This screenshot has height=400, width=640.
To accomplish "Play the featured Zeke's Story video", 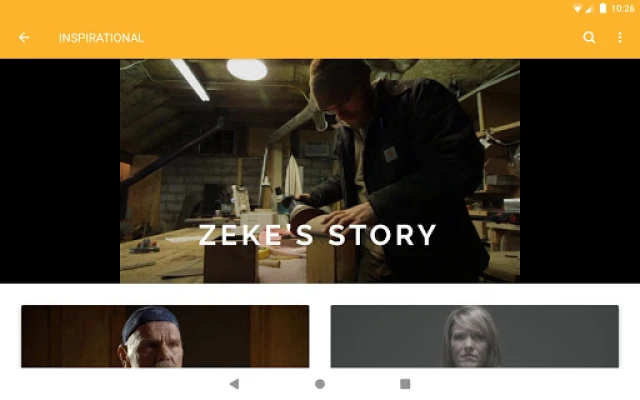I will click(320, 171).
